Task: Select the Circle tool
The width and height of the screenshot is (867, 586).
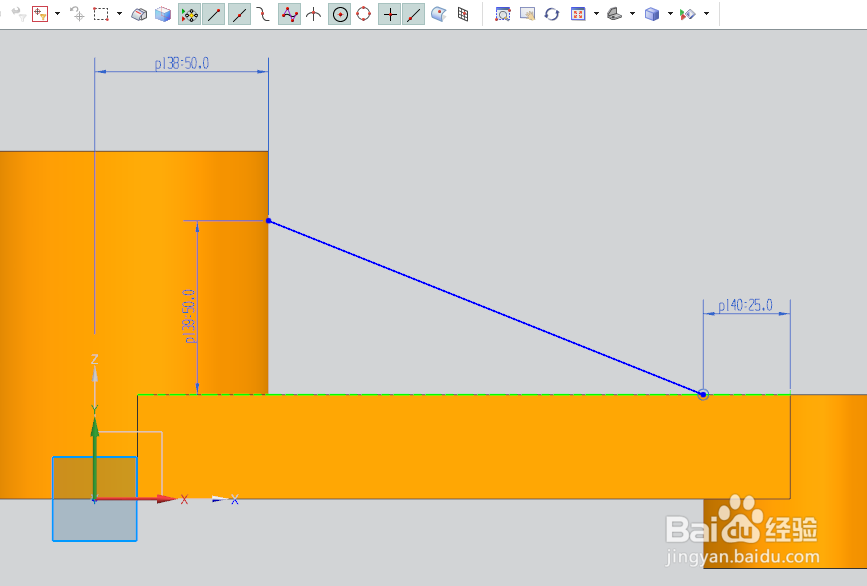Action: click(339, 14)
